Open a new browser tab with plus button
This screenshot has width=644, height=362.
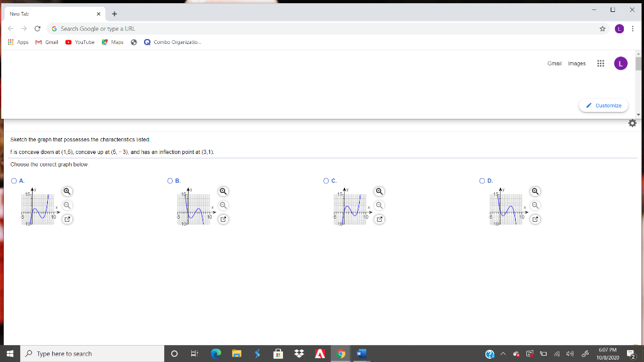(x=114, y=13)
